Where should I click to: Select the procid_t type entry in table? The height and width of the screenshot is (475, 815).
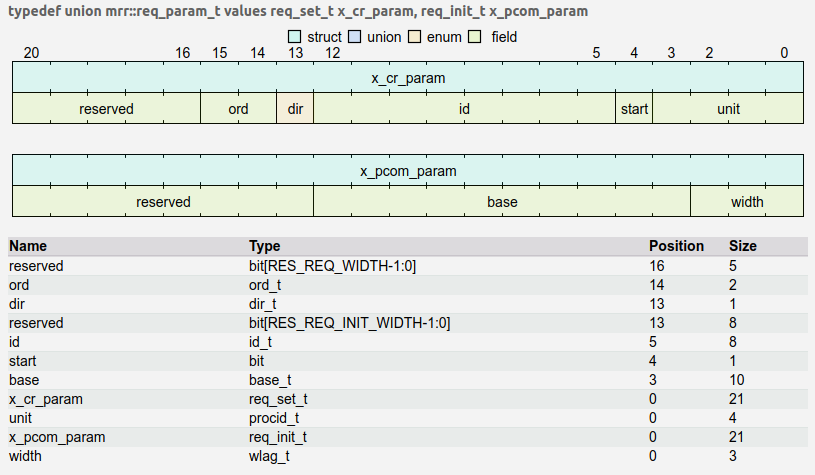(274, 417)
